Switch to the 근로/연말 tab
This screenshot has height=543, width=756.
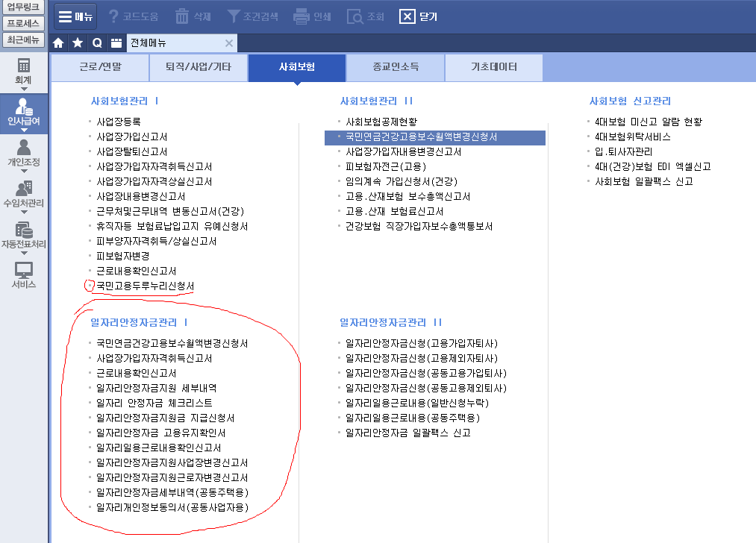pos(100,67)
